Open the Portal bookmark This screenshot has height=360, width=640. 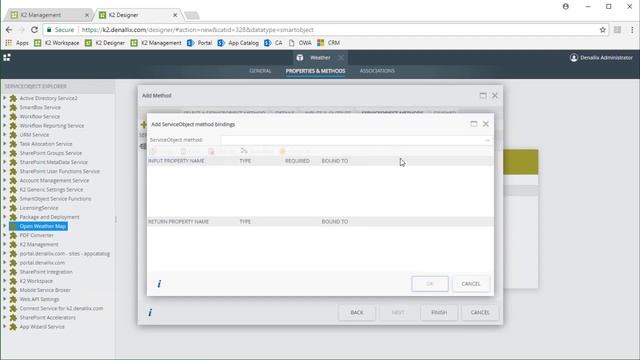(200, 43)
